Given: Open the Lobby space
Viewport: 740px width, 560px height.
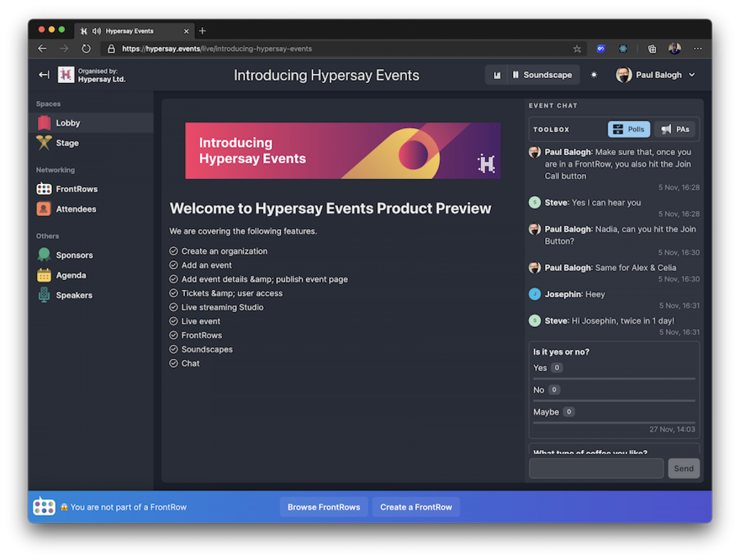Looking at the screenshot, I should tap(68, 123).
